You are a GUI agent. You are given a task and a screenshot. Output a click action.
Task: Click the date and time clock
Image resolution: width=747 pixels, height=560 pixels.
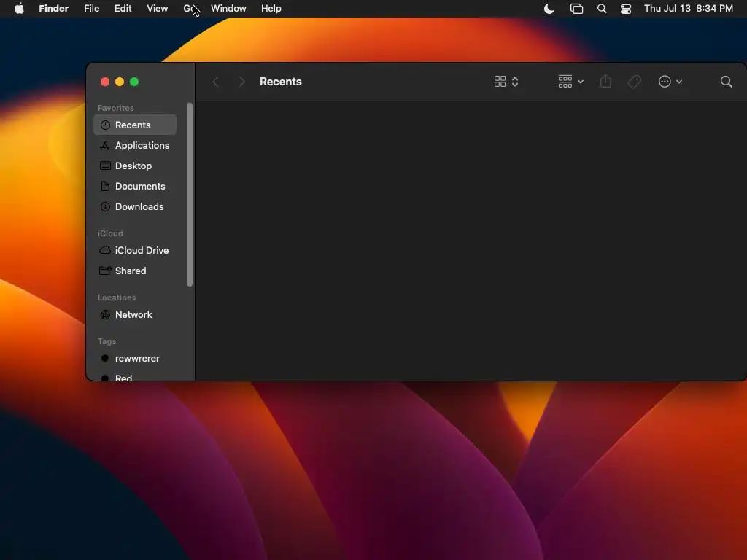pos(689,9)
